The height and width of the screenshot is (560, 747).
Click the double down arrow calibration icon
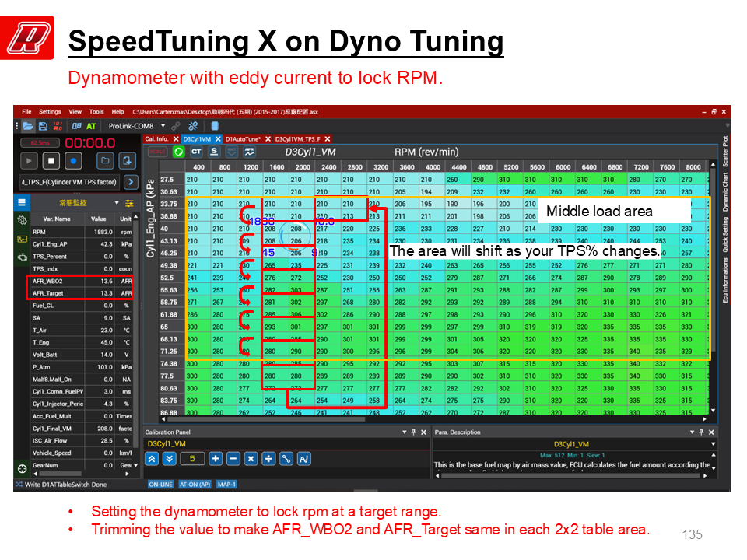(x=169, y=459)
